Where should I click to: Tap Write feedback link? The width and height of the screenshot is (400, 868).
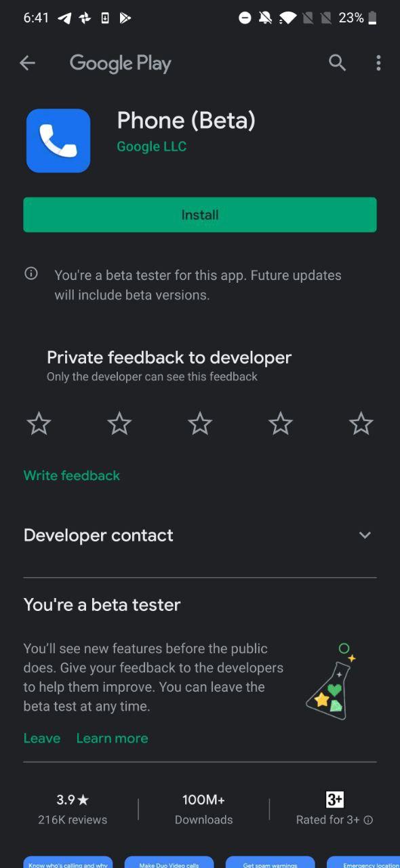click(x=72, y=475)
